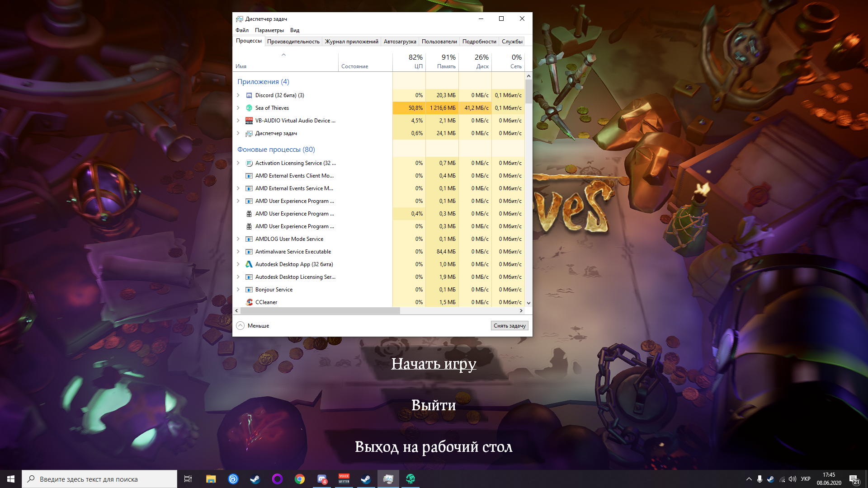Switch to Sea of Thieves on the taskbar
The width and height of the screenshot is (868, 488).
coord(410,479)
